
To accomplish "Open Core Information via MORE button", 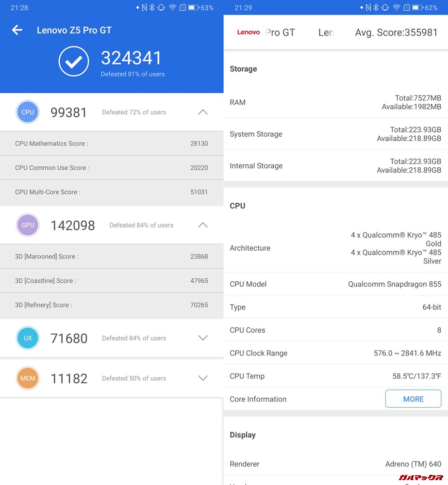I will pos(413,399).
